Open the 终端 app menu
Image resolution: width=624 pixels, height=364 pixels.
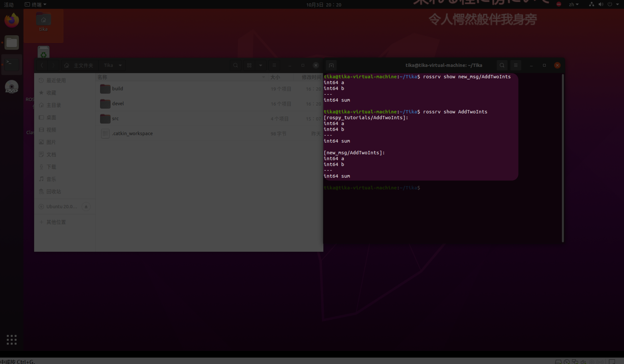[35, 4]
